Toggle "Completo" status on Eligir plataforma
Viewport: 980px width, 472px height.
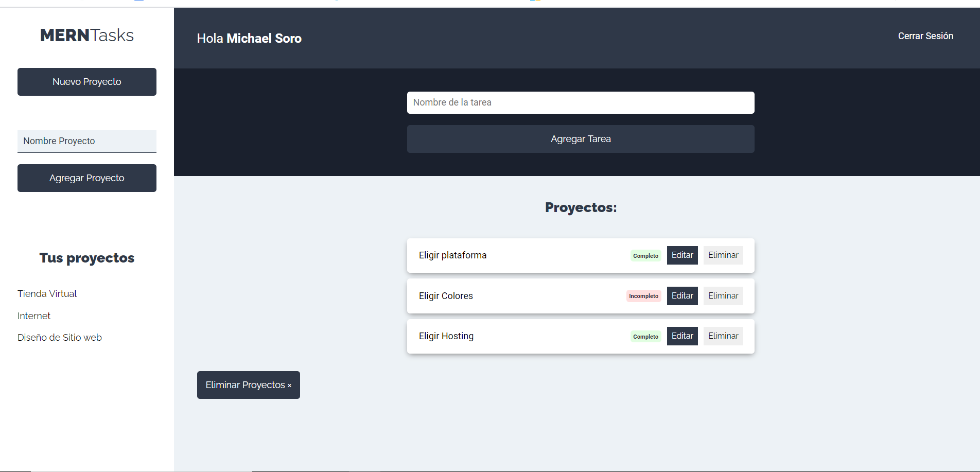tap(645, 255)
